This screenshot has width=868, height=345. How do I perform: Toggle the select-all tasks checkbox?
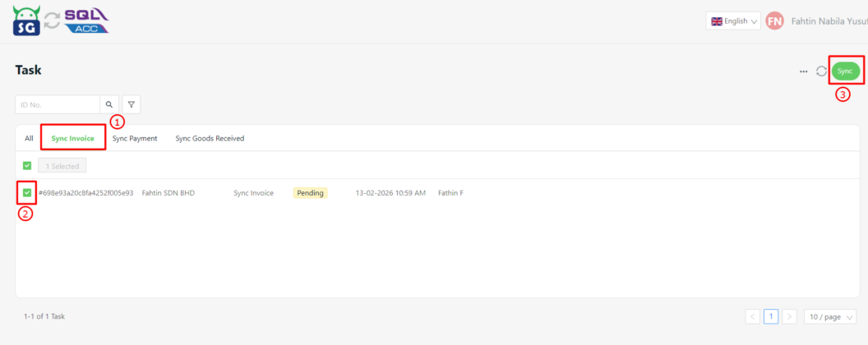click(x=27, y=166)
